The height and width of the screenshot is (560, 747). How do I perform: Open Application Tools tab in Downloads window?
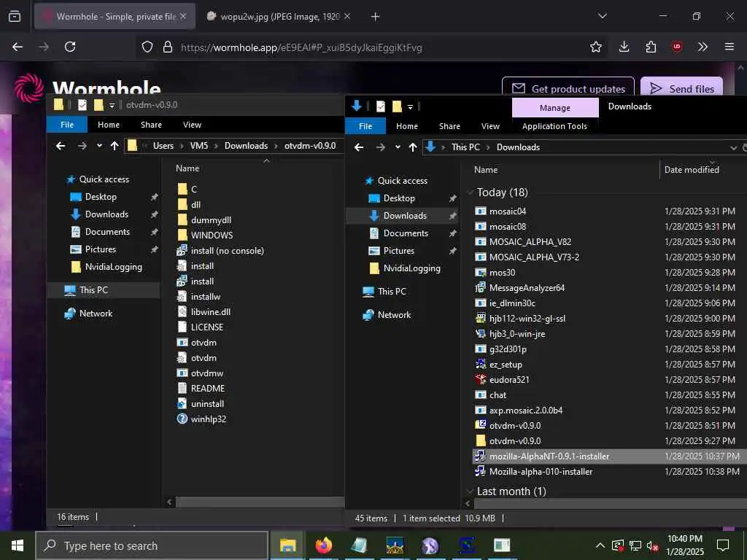(554, 126)
